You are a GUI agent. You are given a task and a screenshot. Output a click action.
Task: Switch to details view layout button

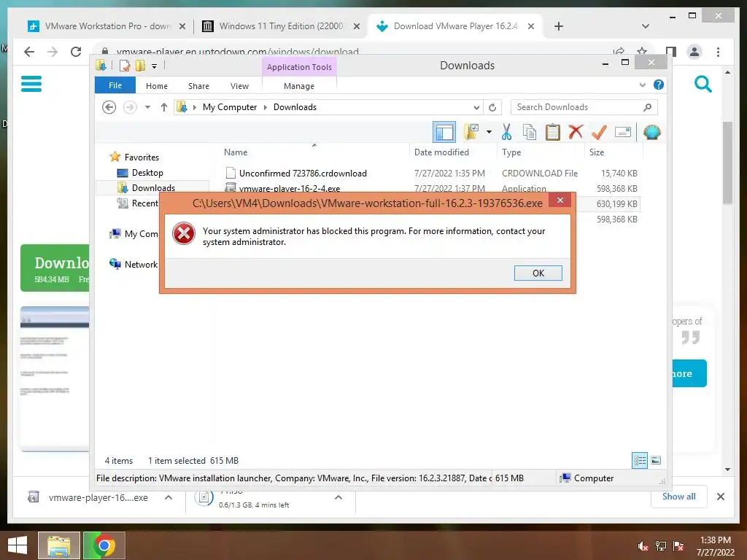[640, 460]
